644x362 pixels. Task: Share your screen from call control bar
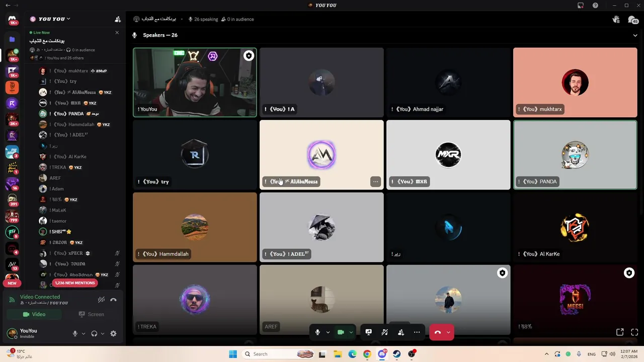click(368, 332)
